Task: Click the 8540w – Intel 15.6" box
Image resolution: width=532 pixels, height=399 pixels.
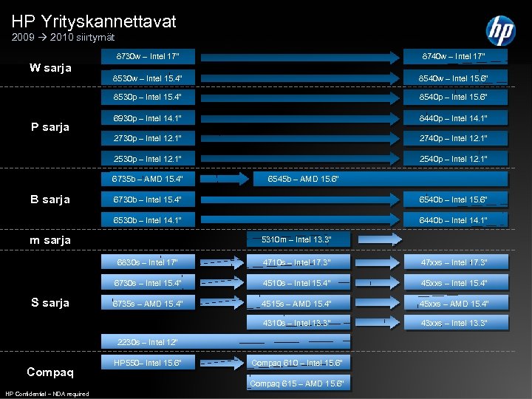Action: coord(455,78)
